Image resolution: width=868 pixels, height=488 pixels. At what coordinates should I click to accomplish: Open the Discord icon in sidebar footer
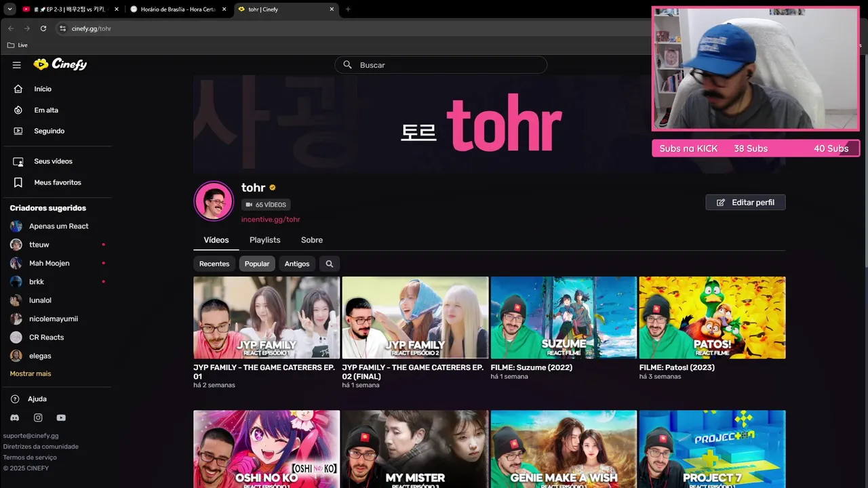tap(15, 418)
